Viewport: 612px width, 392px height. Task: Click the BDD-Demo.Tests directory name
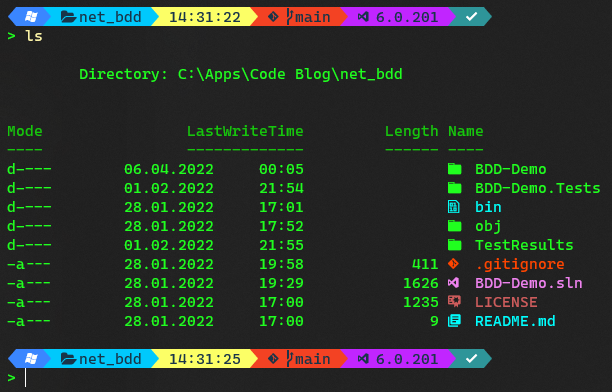pos(537,188)
